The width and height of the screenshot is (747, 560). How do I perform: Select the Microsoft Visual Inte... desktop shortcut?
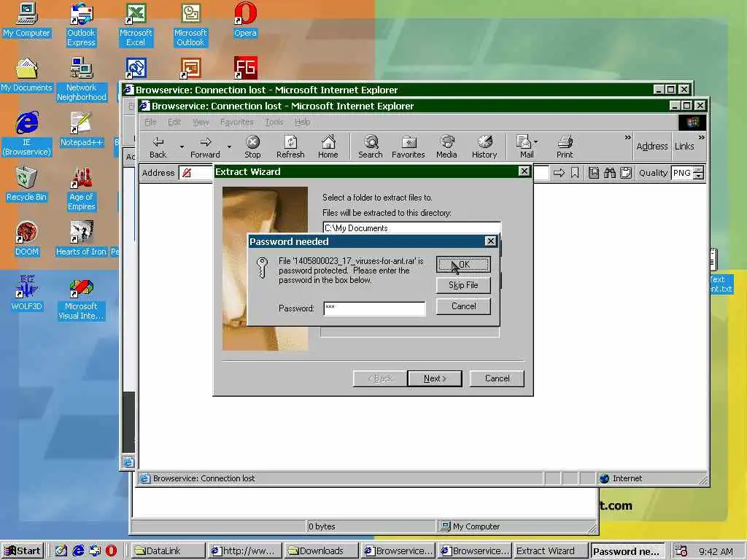click(81, 300)
